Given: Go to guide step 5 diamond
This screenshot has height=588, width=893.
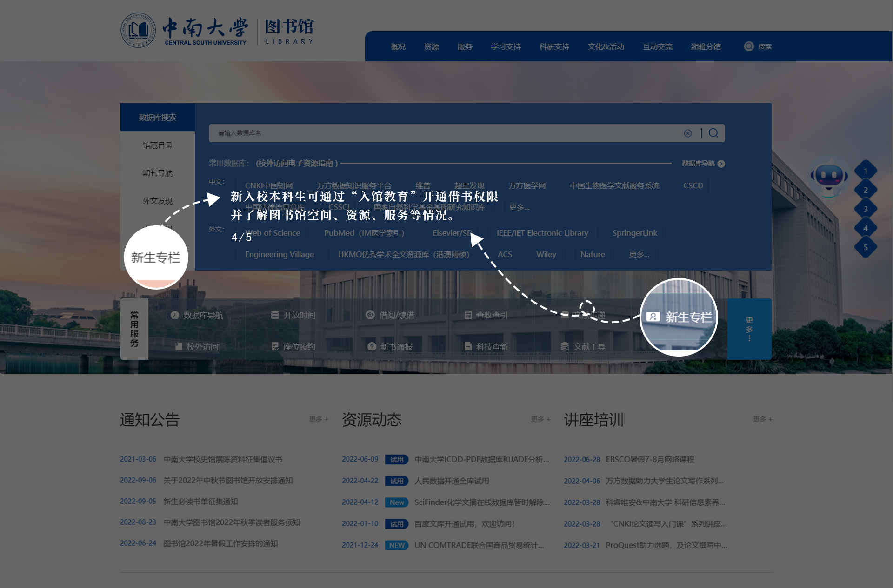Looking at the screenshot, I should click(865, 247).
